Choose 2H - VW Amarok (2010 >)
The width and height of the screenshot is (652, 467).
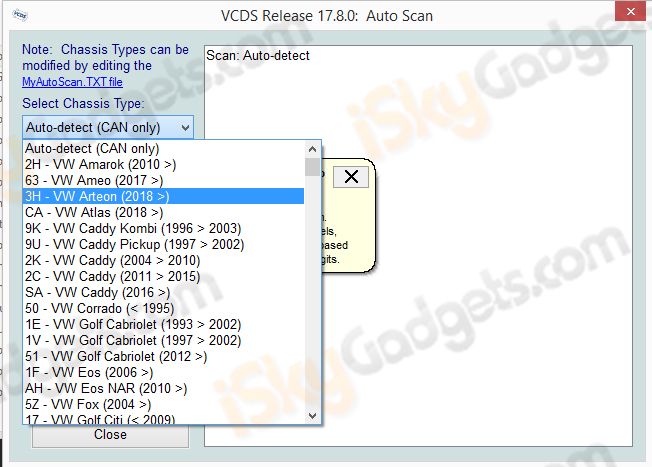[163, 164]
